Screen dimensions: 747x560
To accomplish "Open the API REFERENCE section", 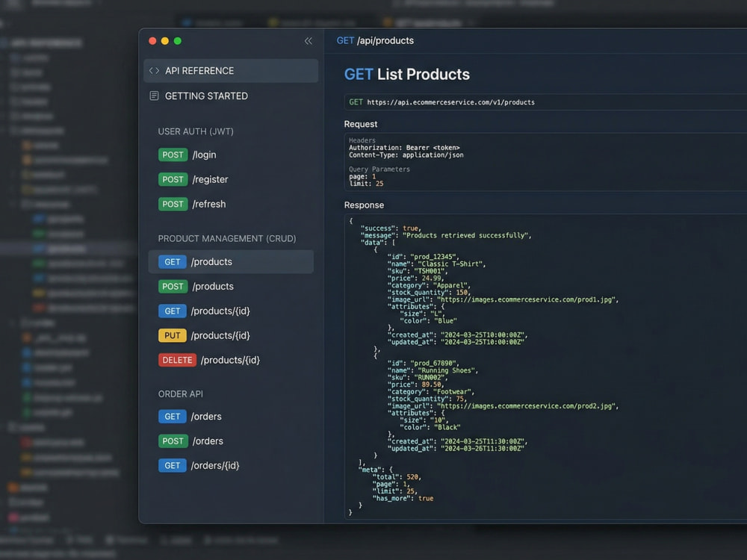I will [231, 70].
